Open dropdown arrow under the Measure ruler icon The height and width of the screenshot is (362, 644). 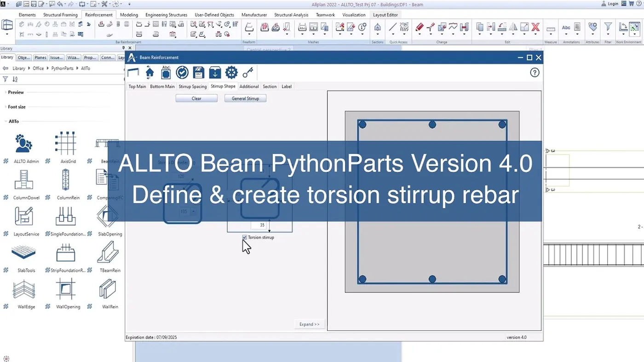tap(551, 34)
